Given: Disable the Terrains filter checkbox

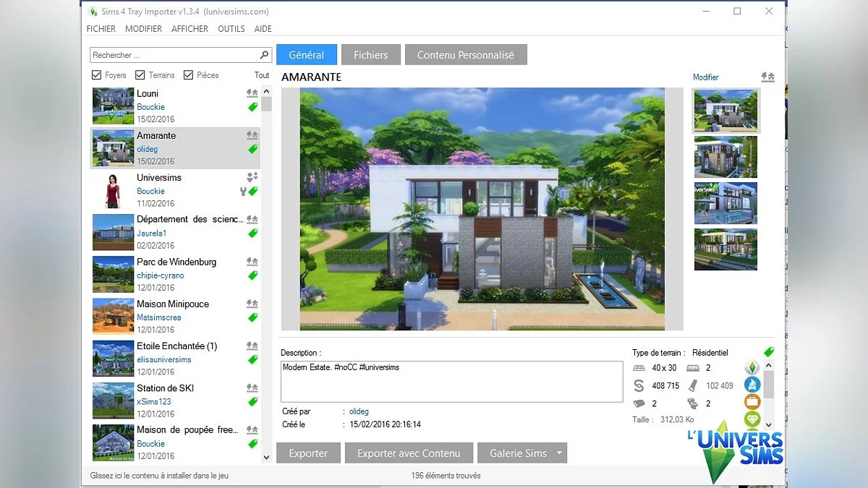Looking at the screenshot, I should point(139,74).
